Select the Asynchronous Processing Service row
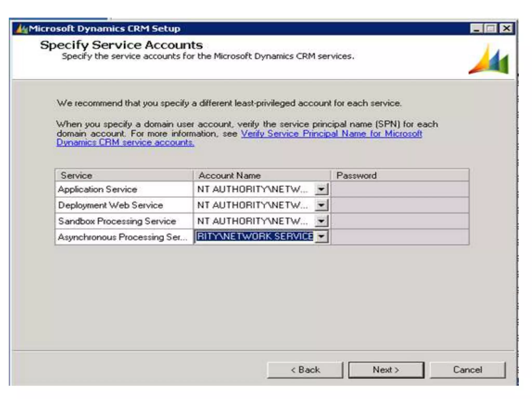Screen dimensions: 532x399 [x=123, y=237]
